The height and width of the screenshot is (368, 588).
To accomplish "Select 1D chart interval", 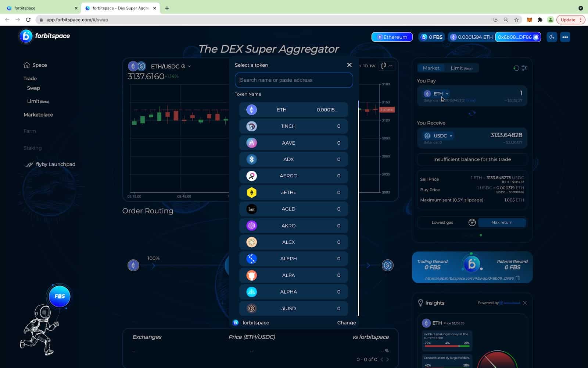I will 365,66.
